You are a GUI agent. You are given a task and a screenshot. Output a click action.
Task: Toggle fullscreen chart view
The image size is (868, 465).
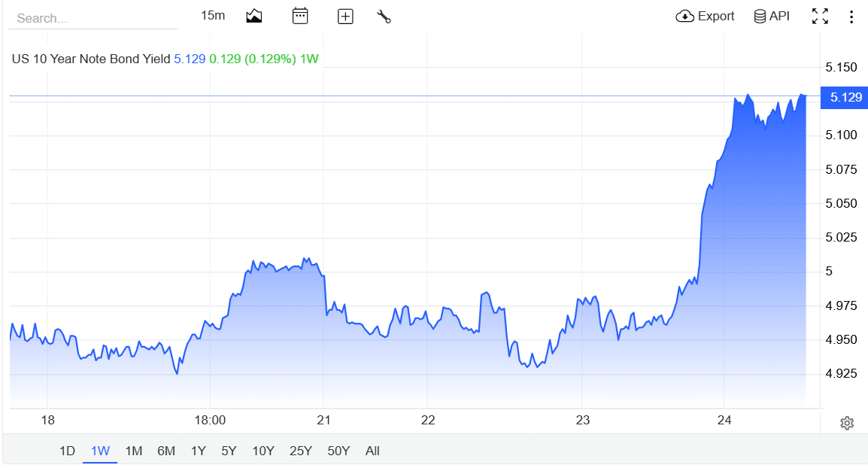click(x=820, y=16)
